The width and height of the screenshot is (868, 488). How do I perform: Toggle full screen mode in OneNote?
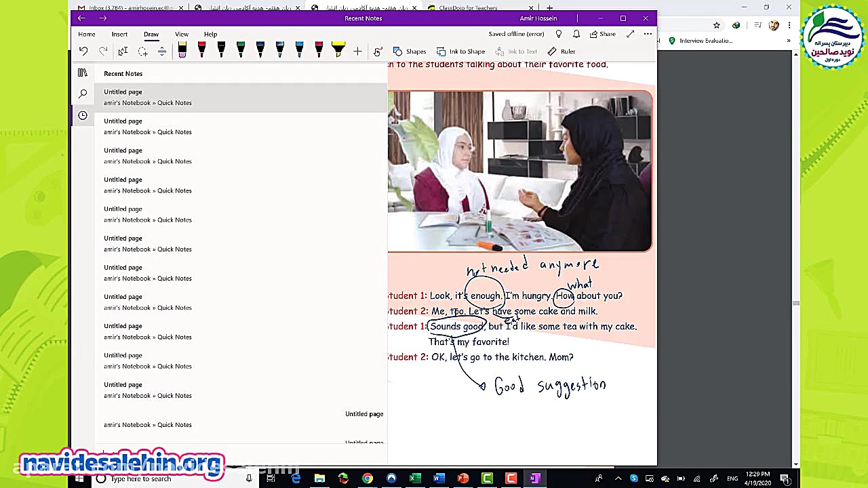[631, 34]
